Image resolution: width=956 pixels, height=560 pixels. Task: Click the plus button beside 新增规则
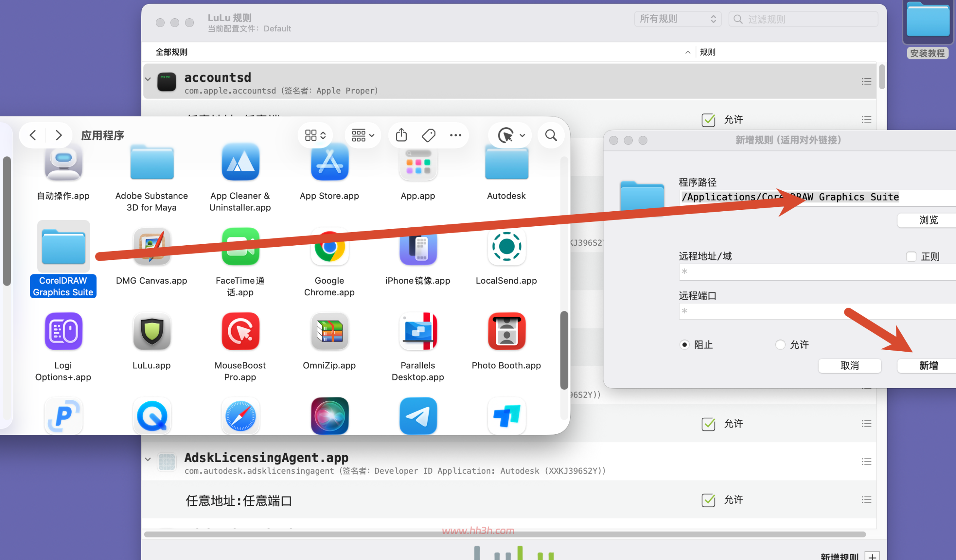872,556
